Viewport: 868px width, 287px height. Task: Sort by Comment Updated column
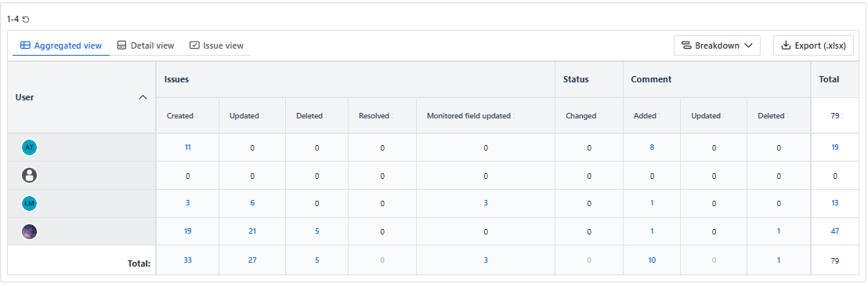click(708, 116)
